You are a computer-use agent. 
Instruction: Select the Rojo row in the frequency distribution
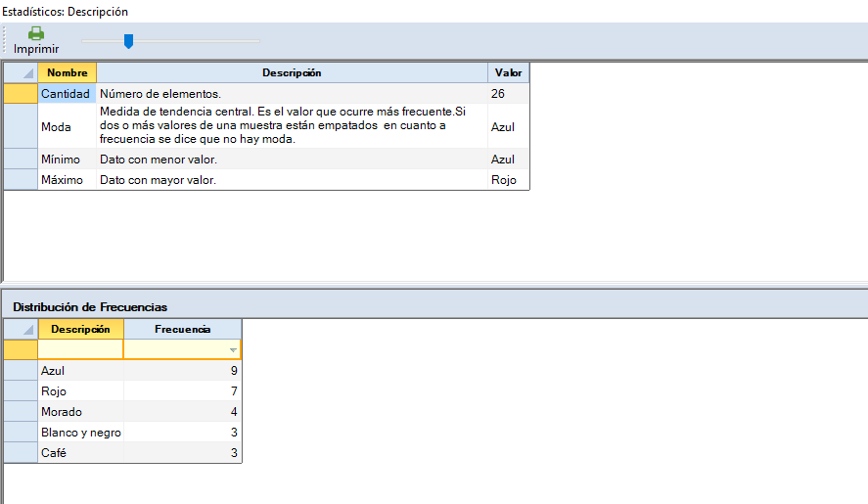point(54,391)
